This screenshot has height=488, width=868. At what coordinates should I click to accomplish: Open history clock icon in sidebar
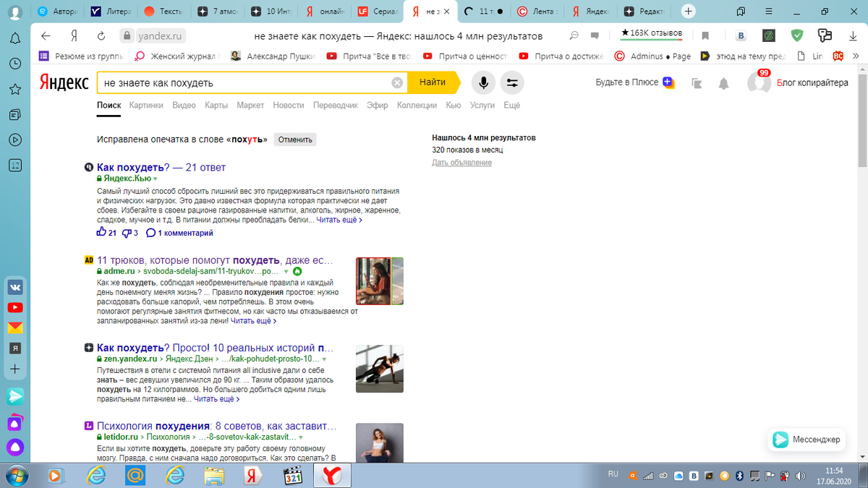[x=14, y=64]
